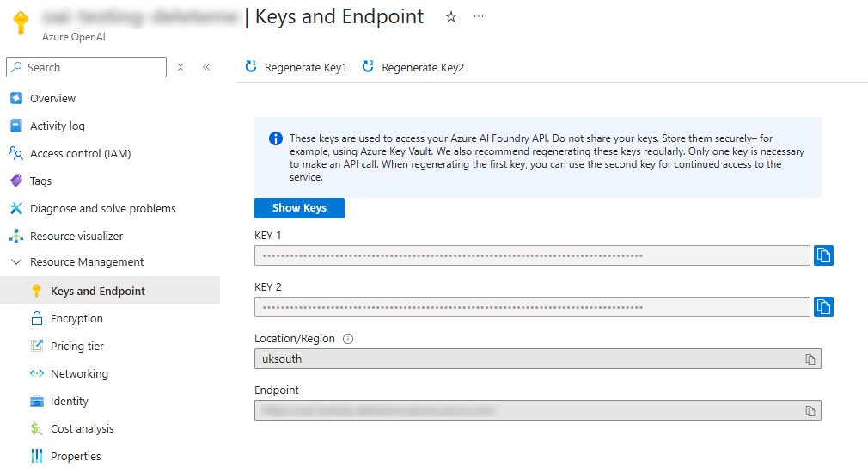Click the KEY 1 masked field
Viewport: 868px width, 473px height.
coord(531,255)
